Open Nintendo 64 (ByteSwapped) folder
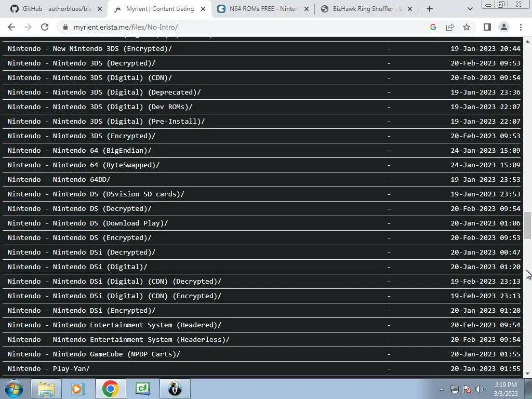 (x=84, y=165)
